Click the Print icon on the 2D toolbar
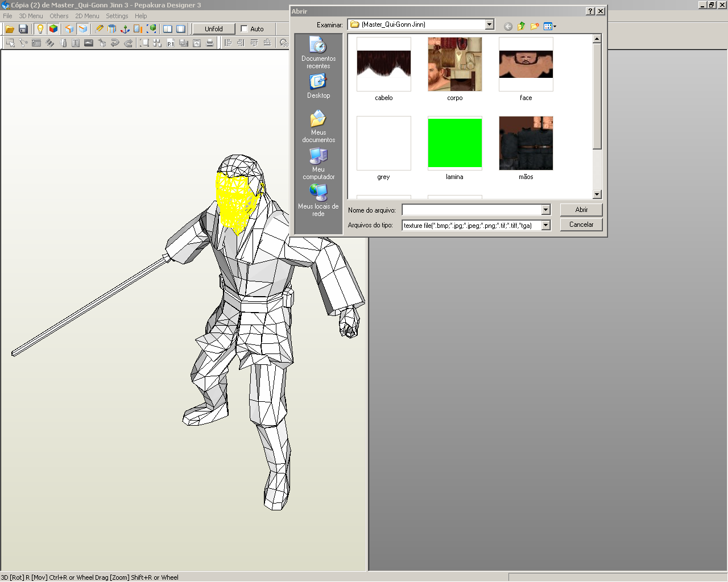 [209, 43]
